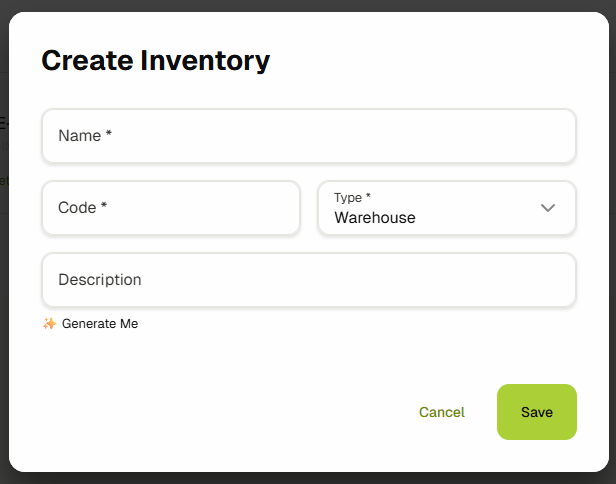Click the dimmed backdrop outside the dialog
Screen dimensions: 616x484
(x=4, y=300)
